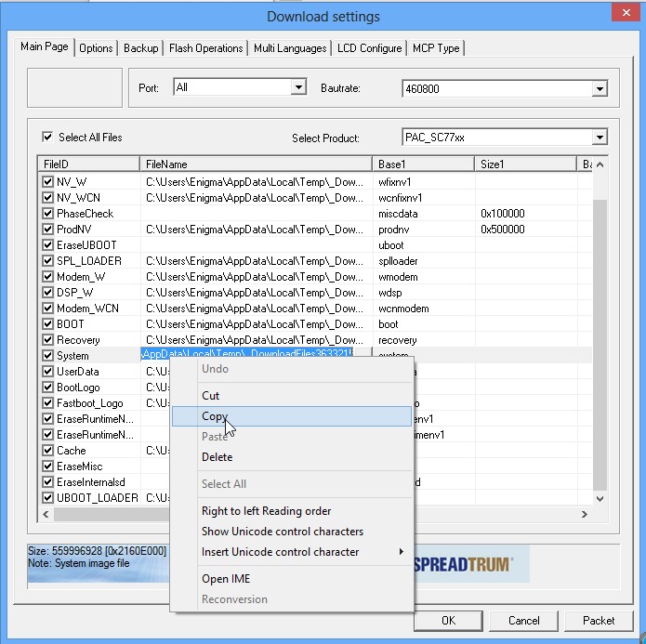Click the FileName column header
The height and width of the screenshot is (644, 646).
click(x=257, y=164)
